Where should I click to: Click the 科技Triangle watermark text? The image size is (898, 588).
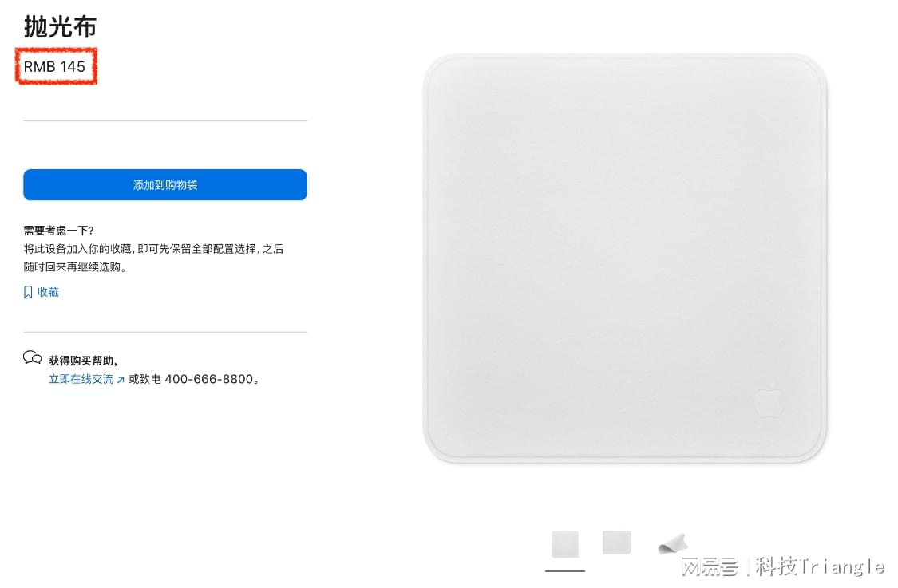tap(820, 566)
